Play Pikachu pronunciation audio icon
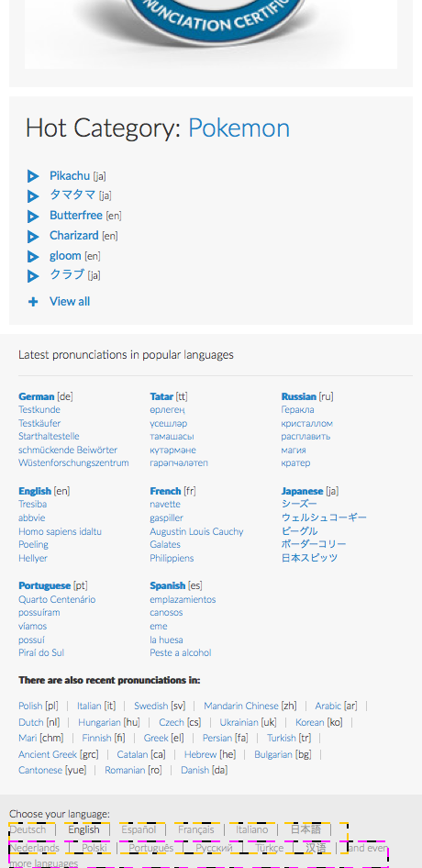 pos(33,176)
